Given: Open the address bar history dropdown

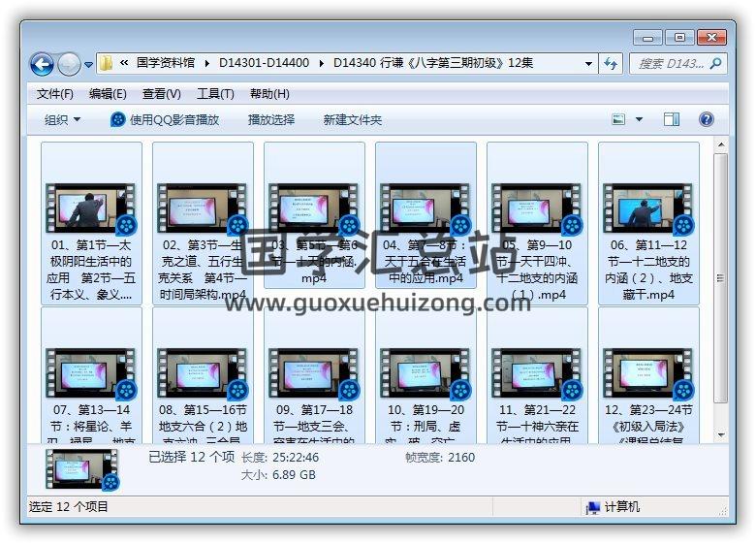Looking at the screenshot, I should click(588, 64).
